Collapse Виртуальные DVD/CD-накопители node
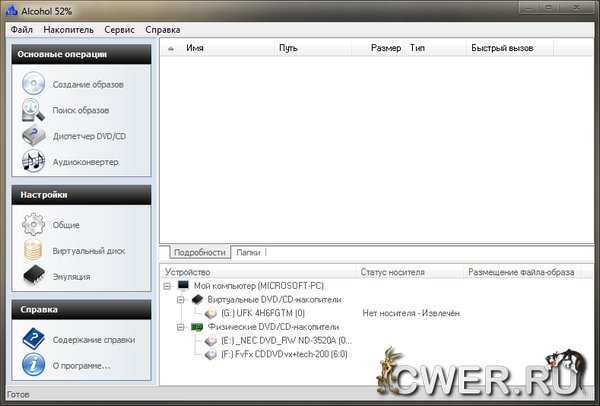The image size is (600, 406). click(x=181, y=300)
